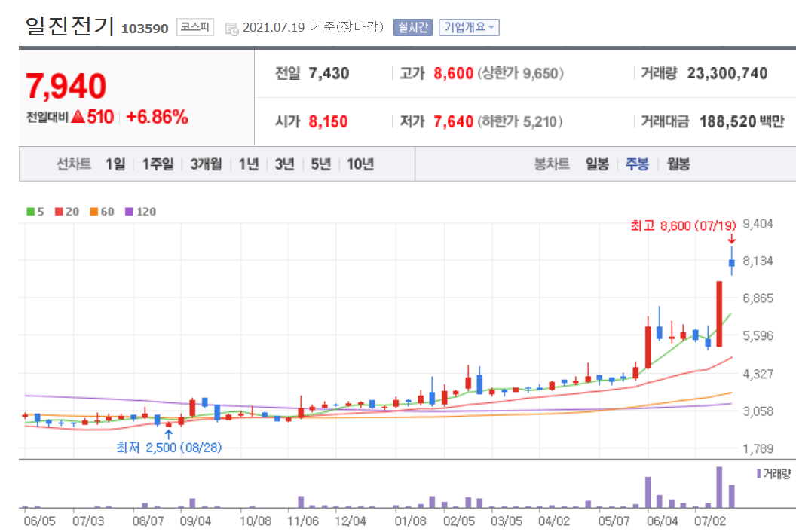The height and width of the screenshot is (532, 796).
Task: Click the +6.86% change value
Action: 157,117
